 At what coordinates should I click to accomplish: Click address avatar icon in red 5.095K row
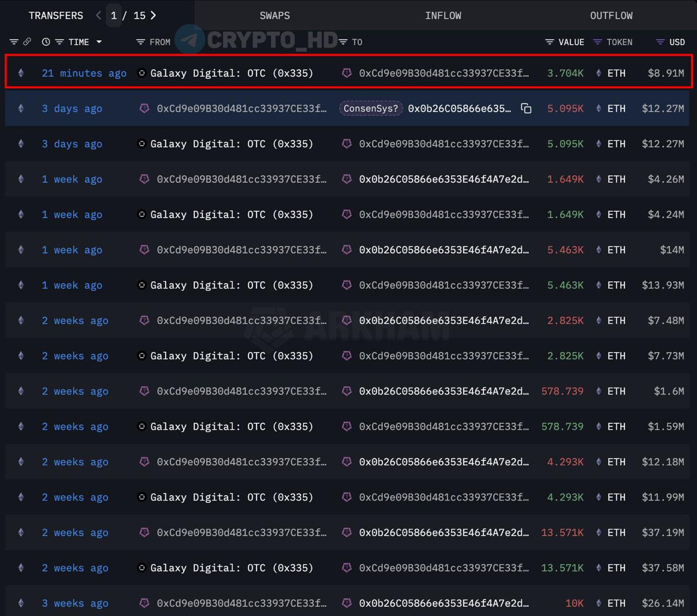click(x=144, y=108)
